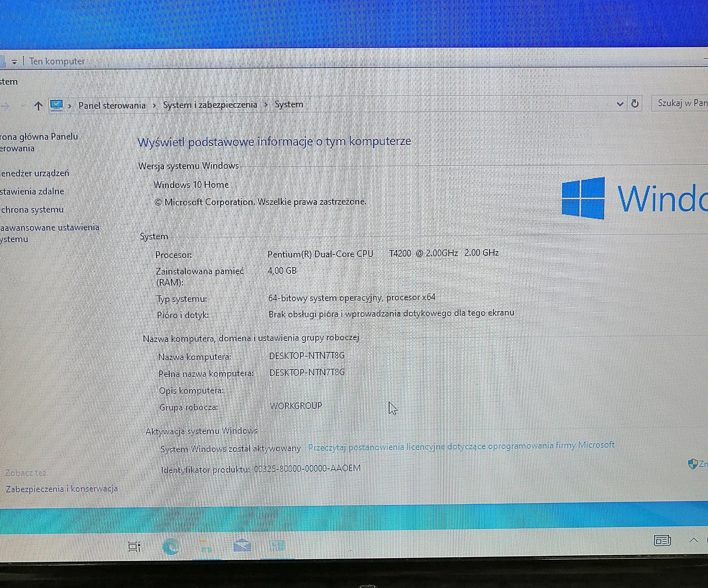
Task: Select WORKGROUP workgroup value
Action: 296,406
